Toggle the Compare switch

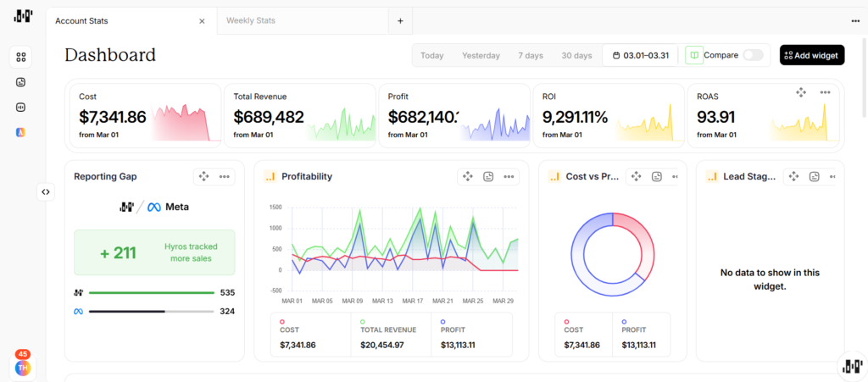click(x=753, y=55)
